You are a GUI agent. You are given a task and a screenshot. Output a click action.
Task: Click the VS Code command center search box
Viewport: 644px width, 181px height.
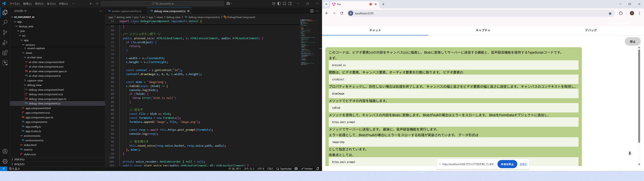(x=162, y=4)
